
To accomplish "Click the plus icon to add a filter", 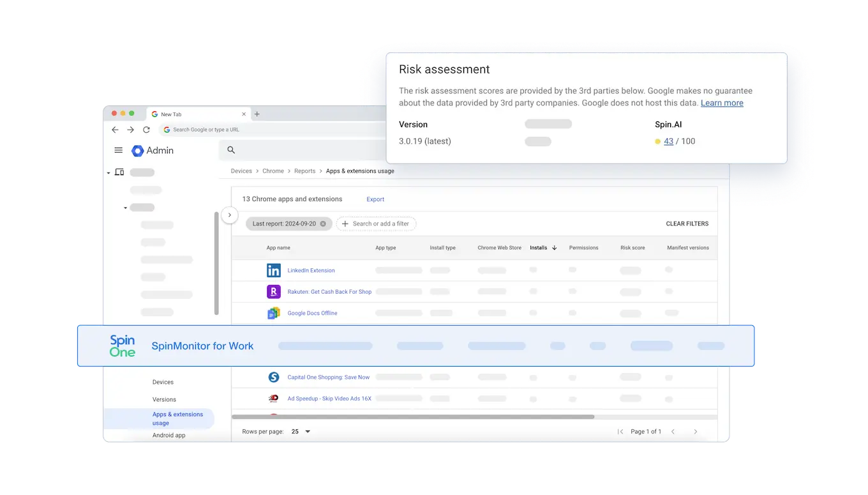I will 345,224.
